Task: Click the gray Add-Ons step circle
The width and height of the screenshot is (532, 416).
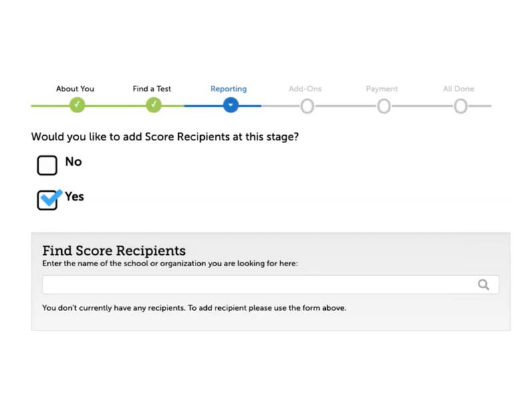Action: [x=307, y=104]
